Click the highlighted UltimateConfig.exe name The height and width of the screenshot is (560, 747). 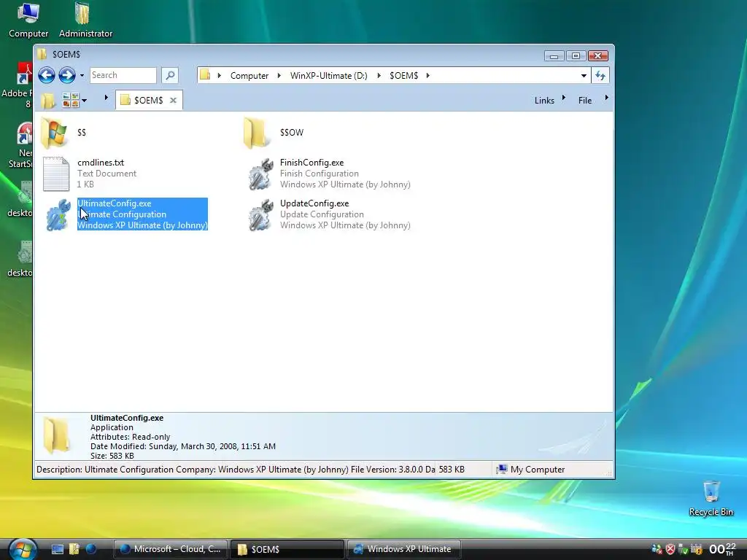click(115, 204)
